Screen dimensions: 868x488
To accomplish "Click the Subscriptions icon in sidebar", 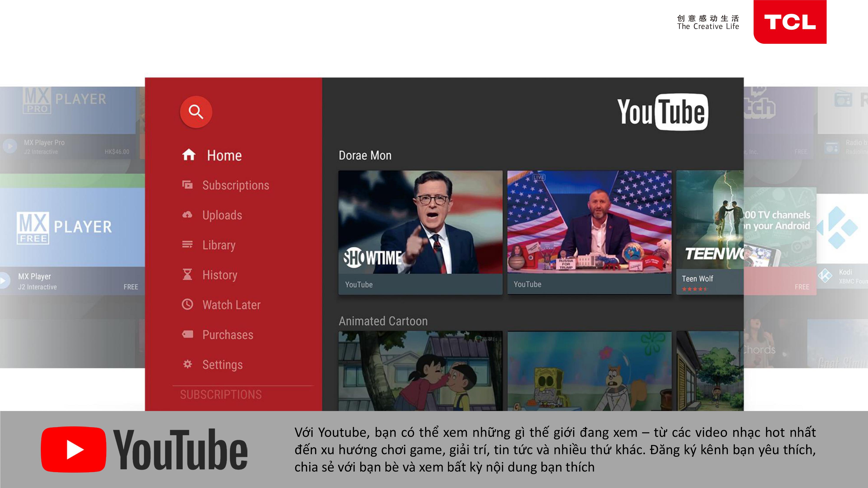I will 187,185.
